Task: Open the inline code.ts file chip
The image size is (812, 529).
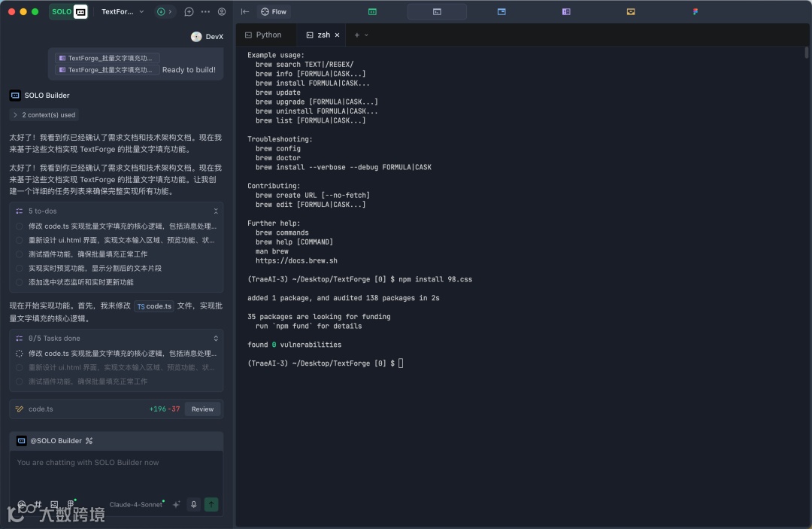Action: pyautogui.click(x=154, y=306)
